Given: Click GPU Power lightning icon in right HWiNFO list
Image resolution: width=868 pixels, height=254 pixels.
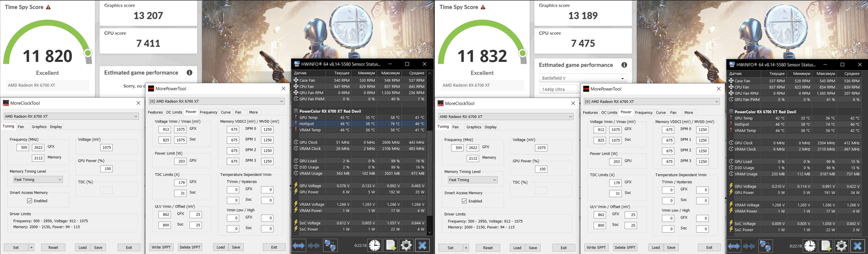Looking at the screenshot, I should coord(731,193).
